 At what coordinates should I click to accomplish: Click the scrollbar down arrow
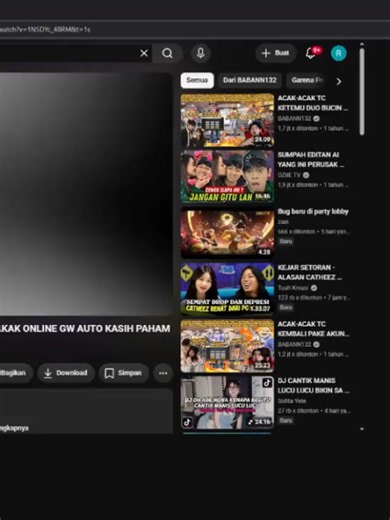coord(362,429)
